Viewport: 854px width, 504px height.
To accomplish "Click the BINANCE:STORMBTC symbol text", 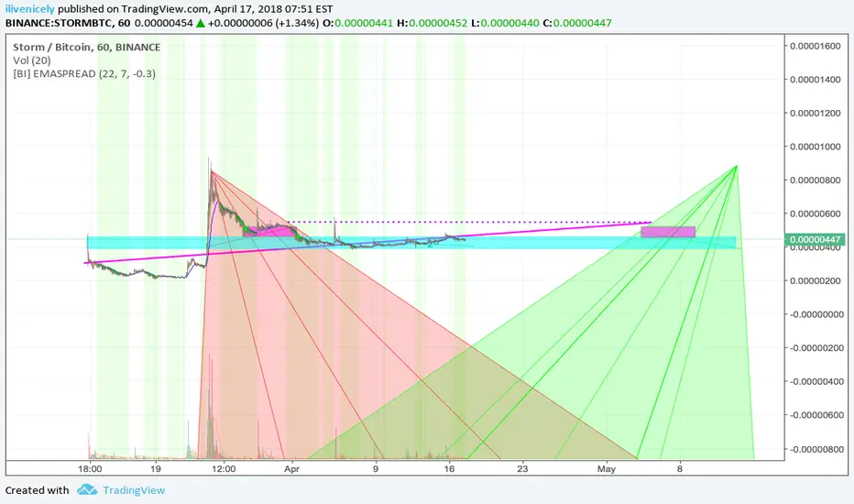I will [x=59, y=24].
